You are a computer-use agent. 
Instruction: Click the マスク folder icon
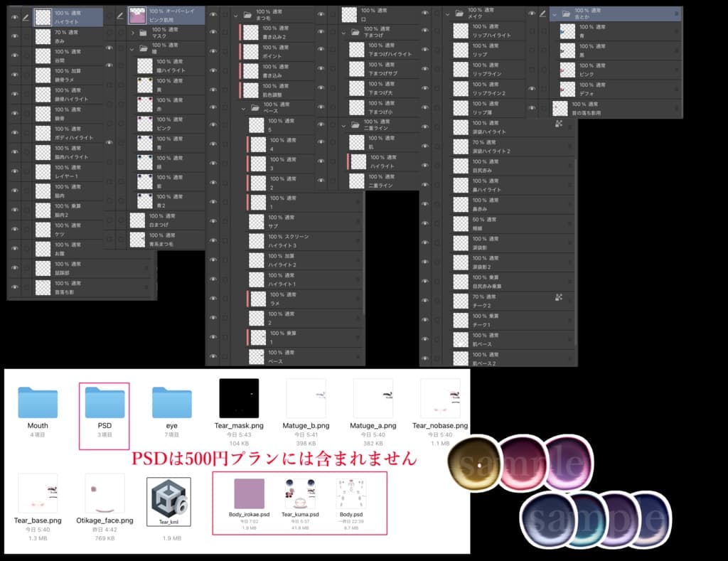click(x=142, y=33)
